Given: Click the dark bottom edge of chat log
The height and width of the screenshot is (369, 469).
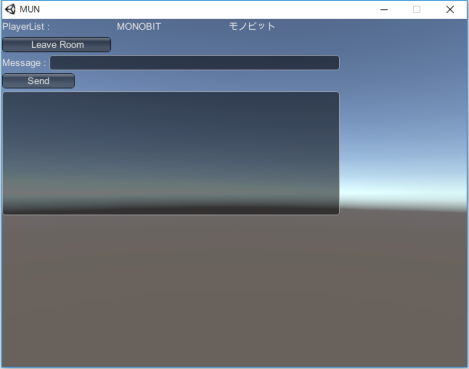Looking at the screenshot, I should tap(171, 211).
